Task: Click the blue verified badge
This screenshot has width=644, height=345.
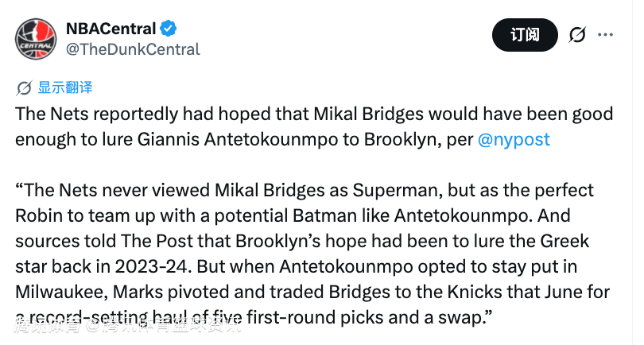Action: [x=169, y=29]
